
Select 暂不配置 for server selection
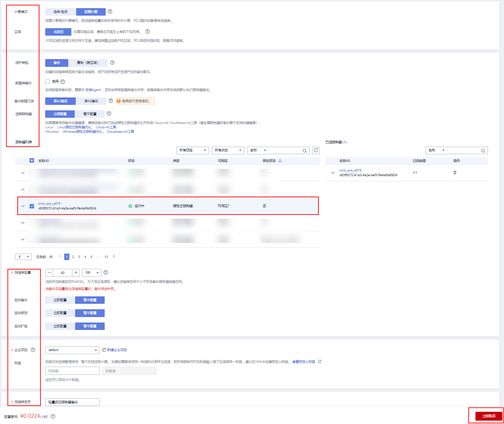(x=90, y=114)
